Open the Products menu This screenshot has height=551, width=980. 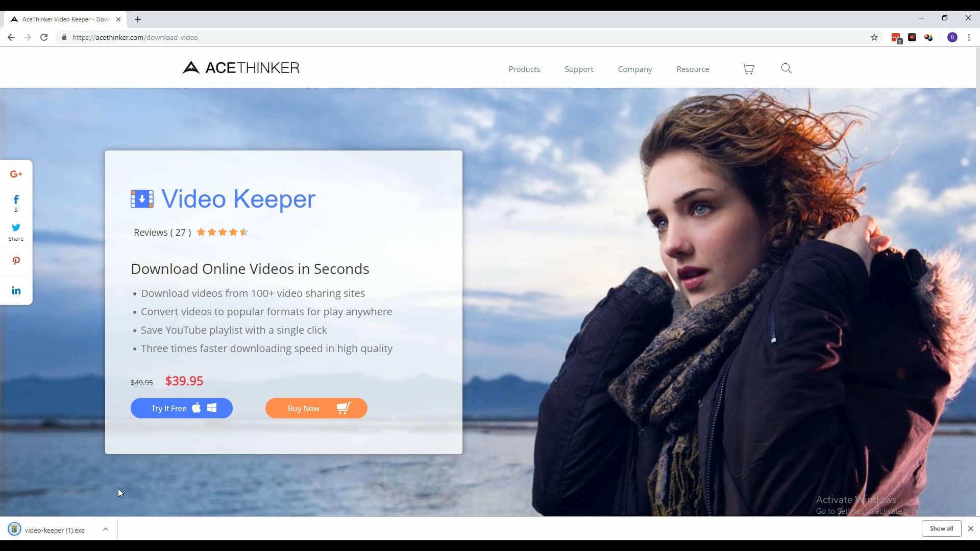[x=524, y=69]
